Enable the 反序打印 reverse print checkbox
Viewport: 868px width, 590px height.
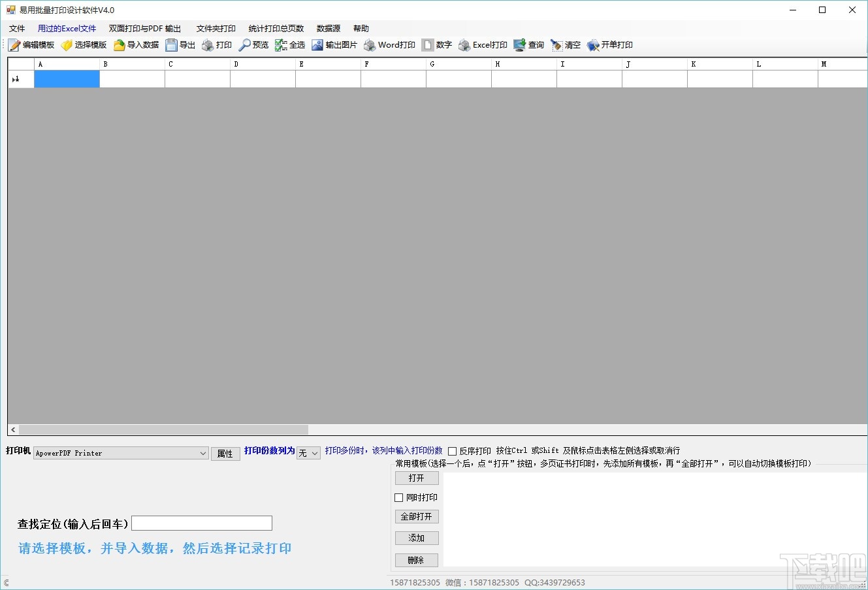pos(451,450)
